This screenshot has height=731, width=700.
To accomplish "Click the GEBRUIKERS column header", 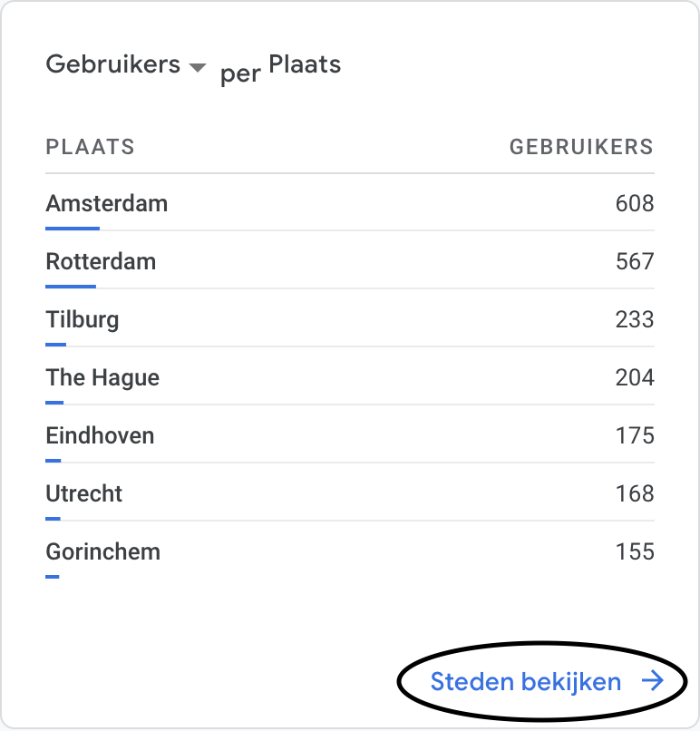I will click(x=581, y=147).
